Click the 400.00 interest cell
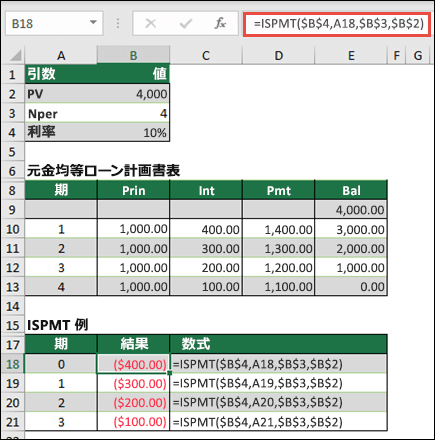The image size is (435, 440). coord(206,229)
